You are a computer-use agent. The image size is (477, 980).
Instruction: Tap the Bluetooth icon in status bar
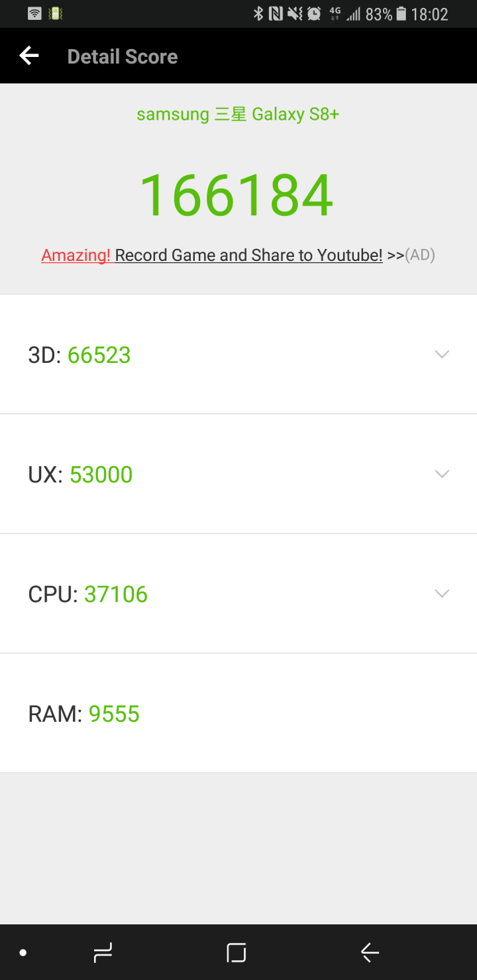(x=258, y=14)
